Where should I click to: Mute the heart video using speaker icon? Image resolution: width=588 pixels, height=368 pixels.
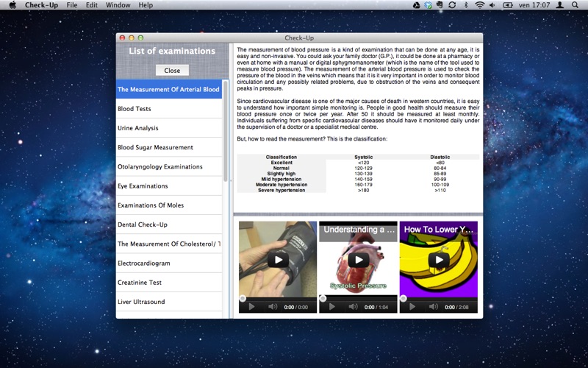[x=352, y=307]
